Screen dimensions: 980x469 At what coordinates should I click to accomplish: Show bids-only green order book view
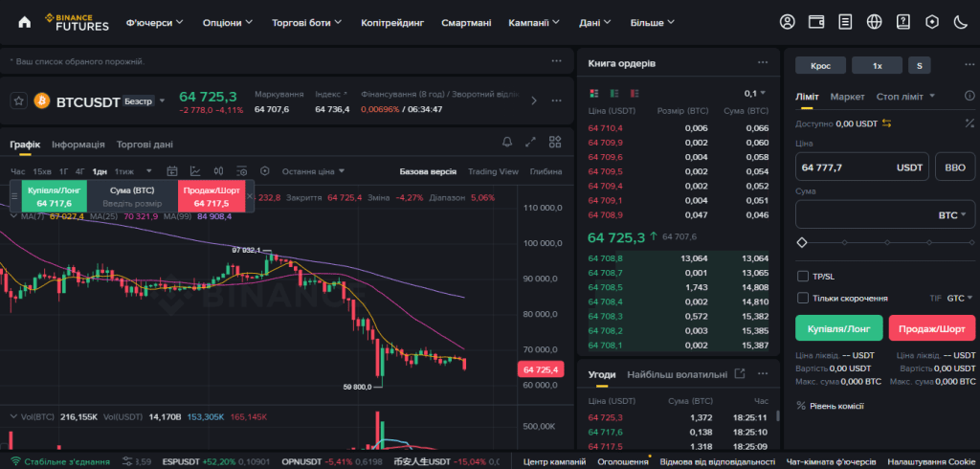coord(614,93)
